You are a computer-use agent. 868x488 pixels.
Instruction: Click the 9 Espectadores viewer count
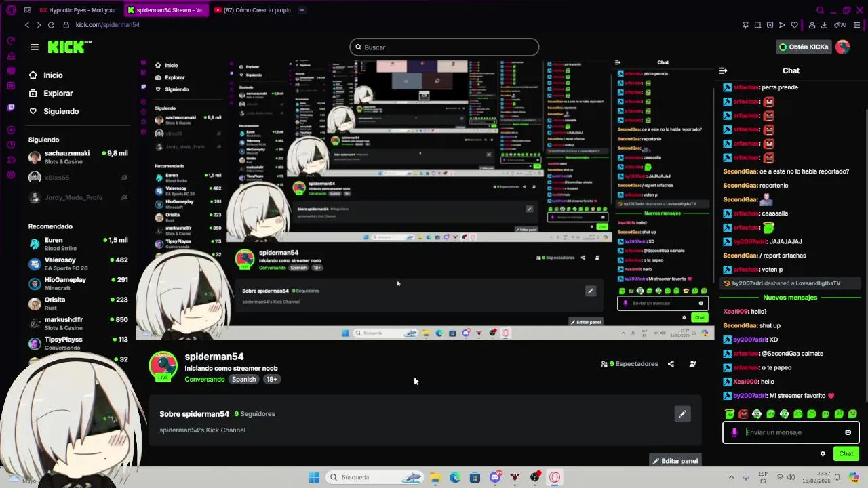[629, 364]
